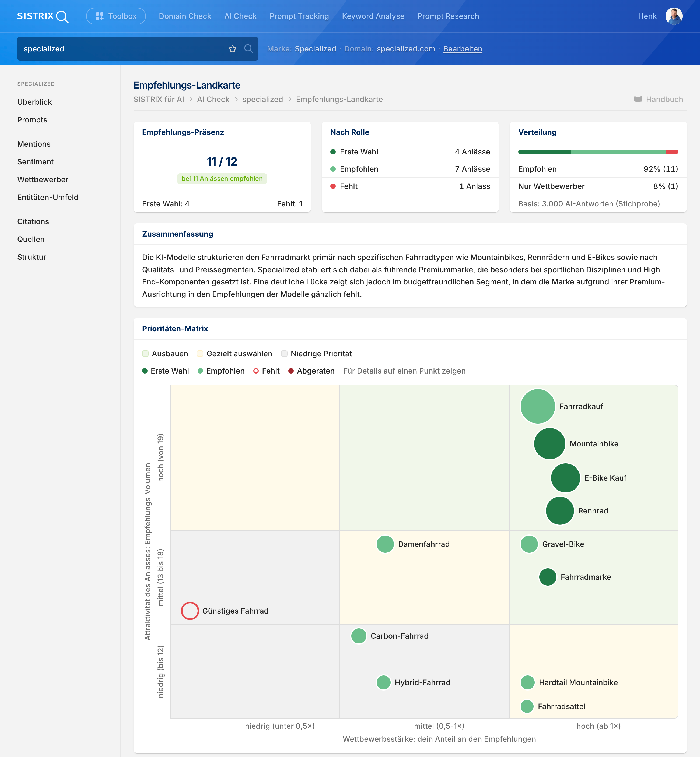Viewport: 700px width, 757px height.
Task: Click the Prioritäten-Matrix heading
Action: 175,329
